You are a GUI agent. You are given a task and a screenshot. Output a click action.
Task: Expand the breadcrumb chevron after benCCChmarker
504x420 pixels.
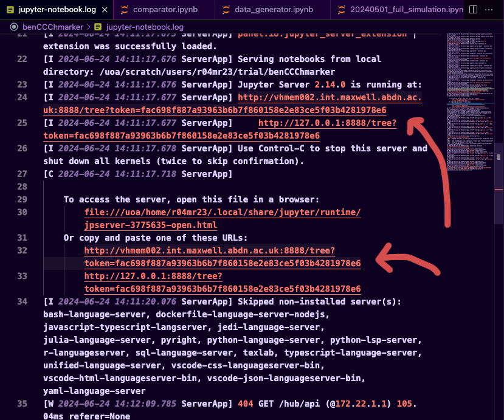88,27
